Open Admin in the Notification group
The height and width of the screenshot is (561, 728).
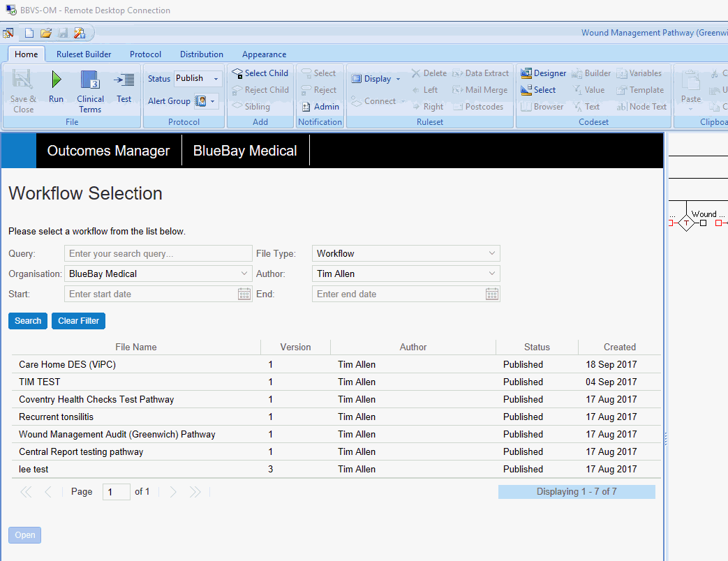coord(306,107)
